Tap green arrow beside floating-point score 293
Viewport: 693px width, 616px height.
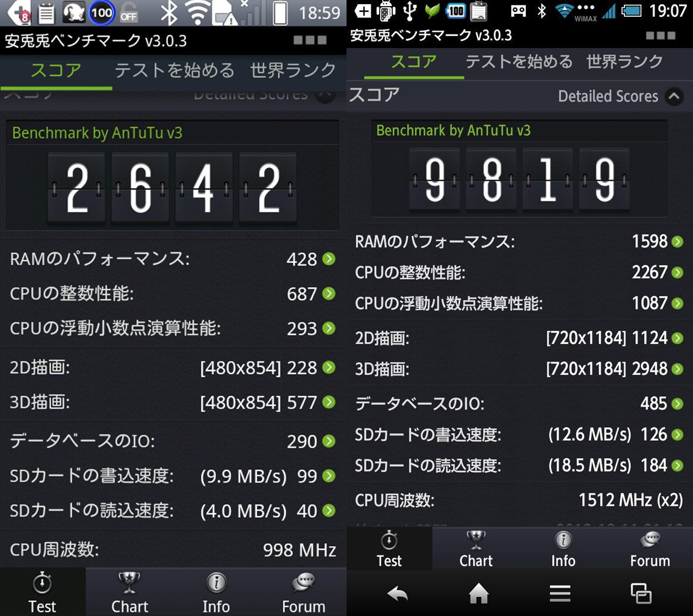pyautogui.click(x=329, y=328)
